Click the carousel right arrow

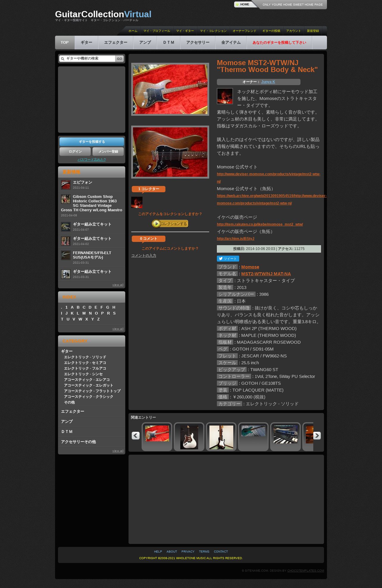click(x=317, y=436)
